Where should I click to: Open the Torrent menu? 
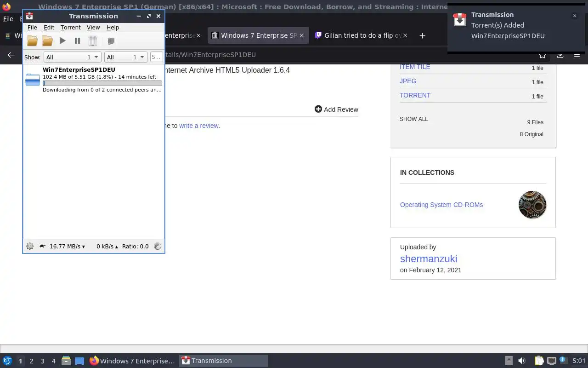[x=70, y=28]
